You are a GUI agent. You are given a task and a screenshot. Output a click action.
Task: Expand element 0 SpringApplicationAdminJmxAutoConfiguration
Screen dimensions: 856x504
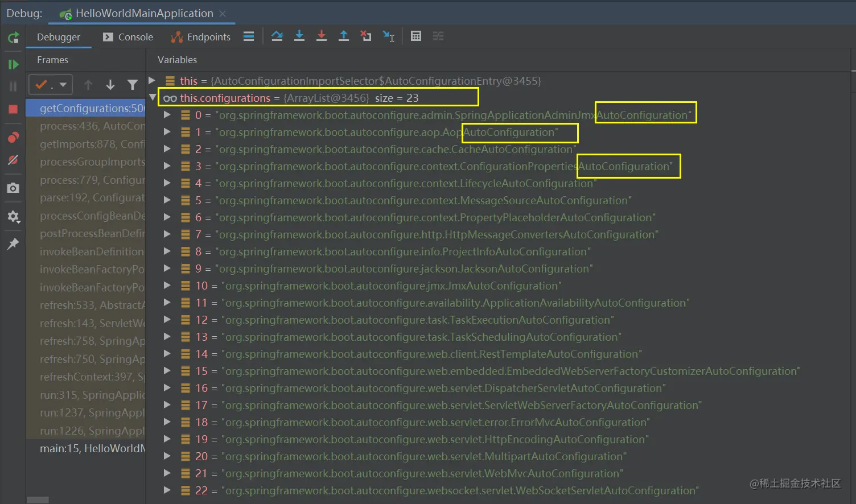coord(167,114)
